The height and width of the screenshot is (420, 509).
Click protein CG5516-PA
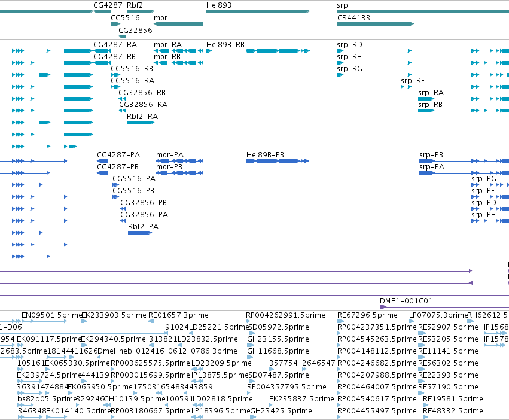(x=116, y=185)
